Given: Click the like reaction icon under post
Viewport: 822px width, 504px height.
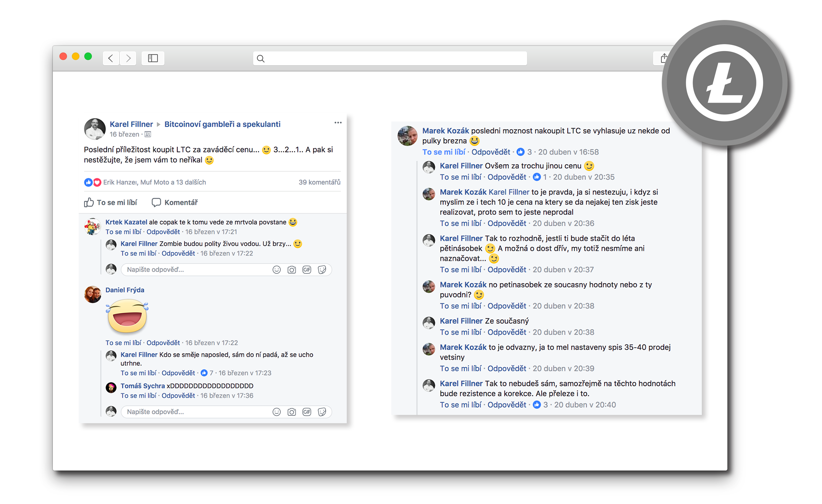Looking at the screenshot, I should [x=88, y=182].
